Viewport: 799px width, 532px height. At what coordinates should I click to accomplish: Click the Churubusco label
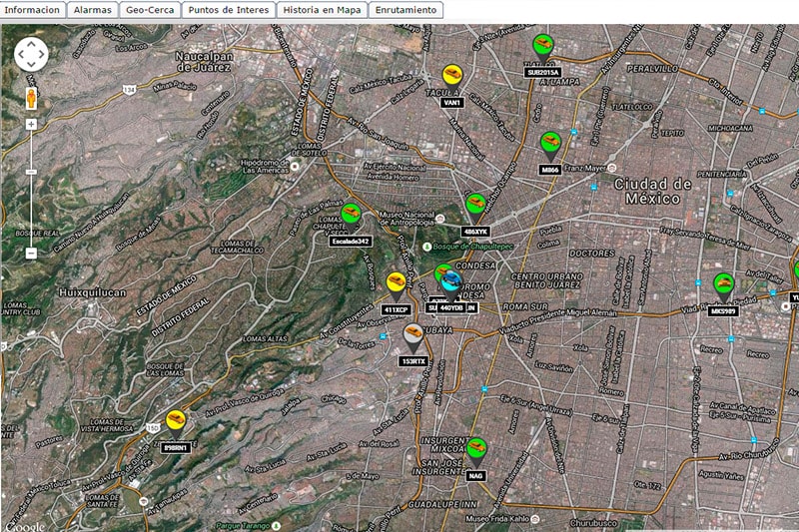click(x=593, y=523)
